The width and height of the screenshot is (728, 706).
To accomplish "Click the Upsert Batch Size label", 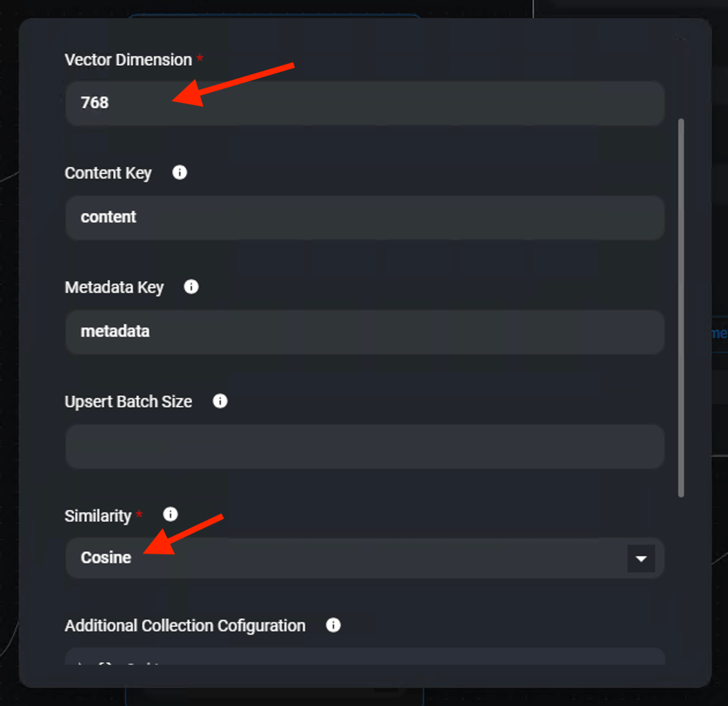I will coord(128,402).
